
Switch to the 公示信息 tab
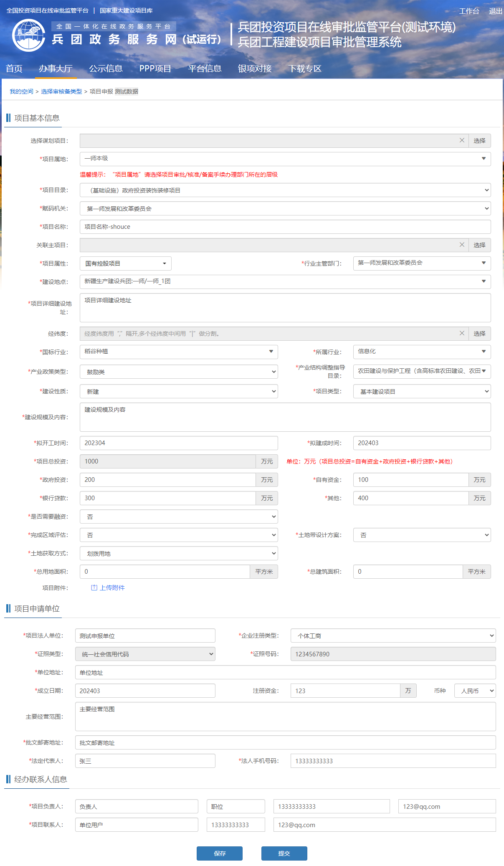click(106, 68)
